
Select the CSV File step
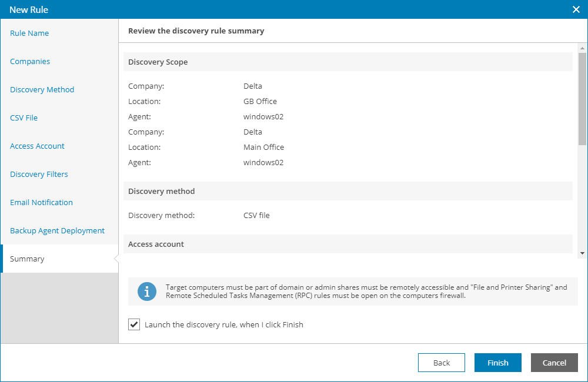click(x=24, y=118)
